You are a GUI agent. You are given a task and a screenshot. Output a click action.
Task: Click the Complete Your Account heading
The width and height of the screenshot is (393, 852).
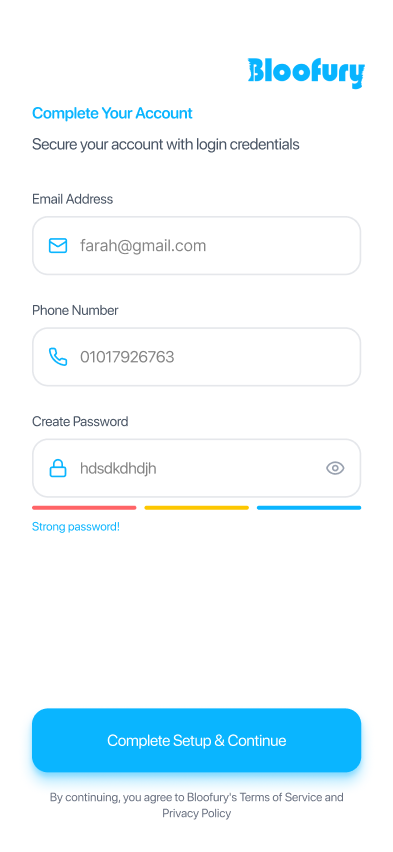click(112, 114)
